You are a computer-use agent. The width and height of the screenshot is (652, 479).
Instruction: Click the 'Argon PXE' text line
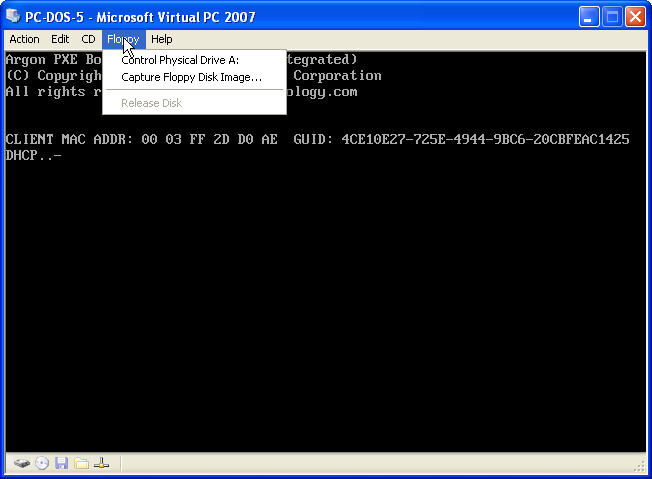tap(53, 59)
